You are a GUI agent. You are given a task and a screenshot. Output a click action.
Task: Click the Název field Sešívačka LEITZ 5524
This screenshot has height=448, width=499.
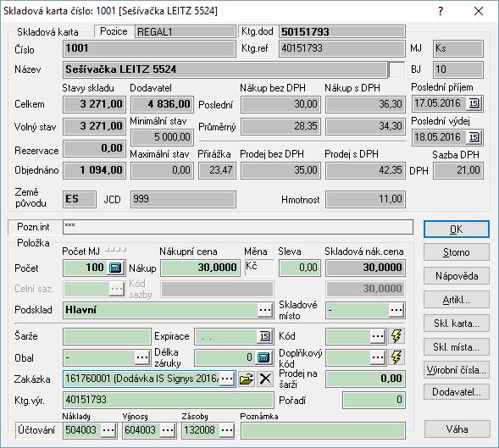pos(225,69)
